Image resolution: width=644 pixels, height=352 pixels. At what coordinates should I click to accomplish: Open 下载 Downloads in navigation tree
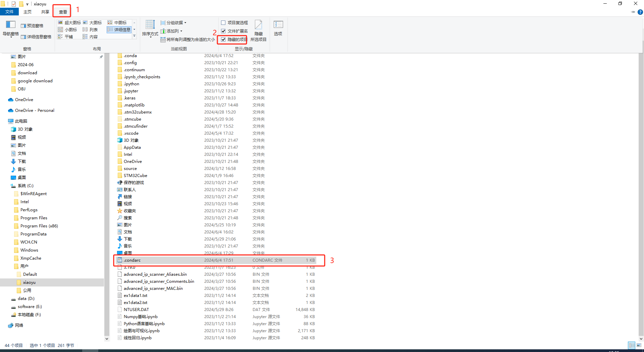coord(19,162)
